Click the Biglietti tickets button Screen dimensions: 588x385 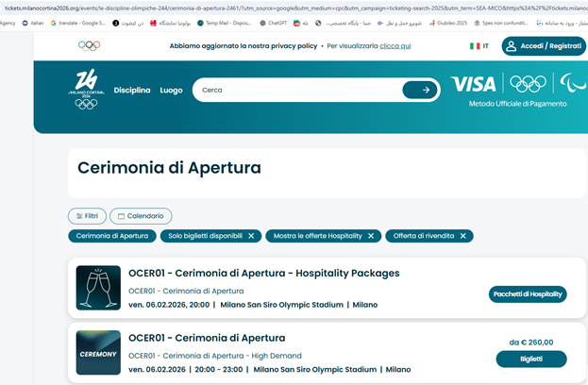(530, 359)
